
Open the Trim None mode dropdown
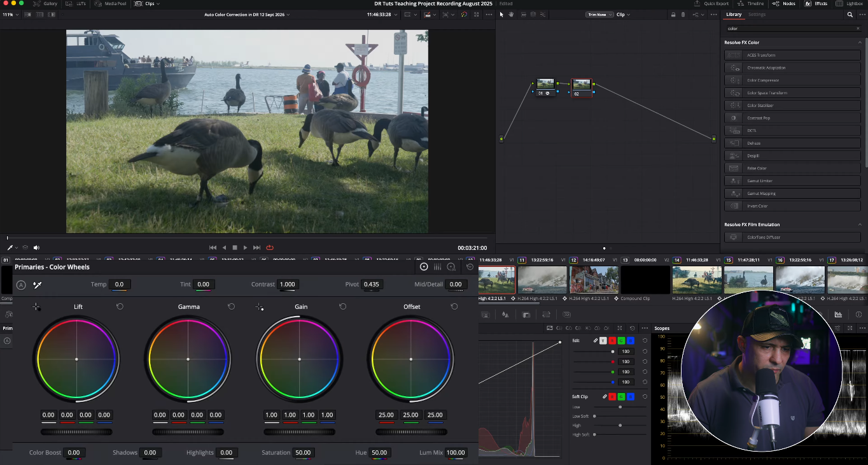[x=599, y=14]
